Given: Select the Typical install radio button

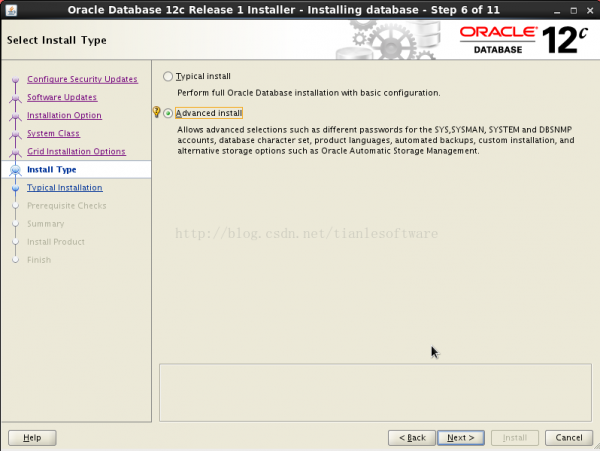Looking at the screenshot, I should [x=168, y=77].
